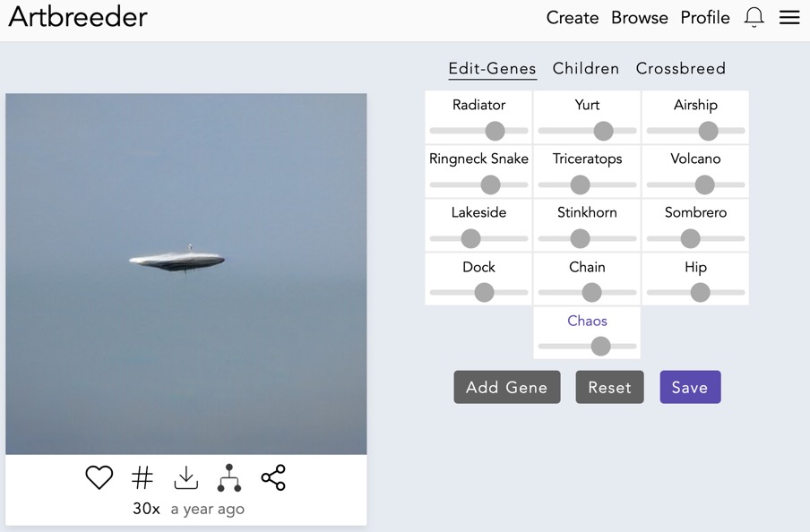This screenshot has width=810, height=532.
Task: Click the Artbreeder logo
Action: [78, 17]
